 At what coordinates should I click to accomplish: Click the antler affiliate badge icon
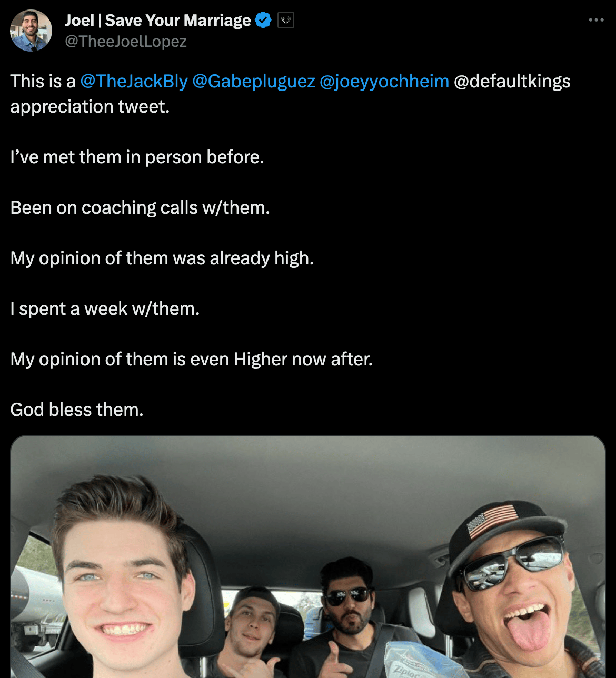click(x=285, y=21)
